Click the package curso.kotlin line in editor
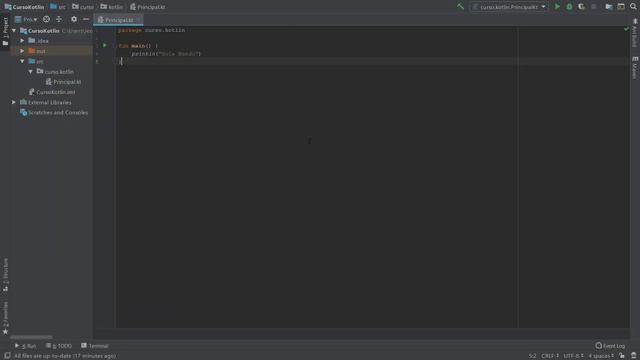The width and height of the screenshot is (640, 360). click(151, 30)
